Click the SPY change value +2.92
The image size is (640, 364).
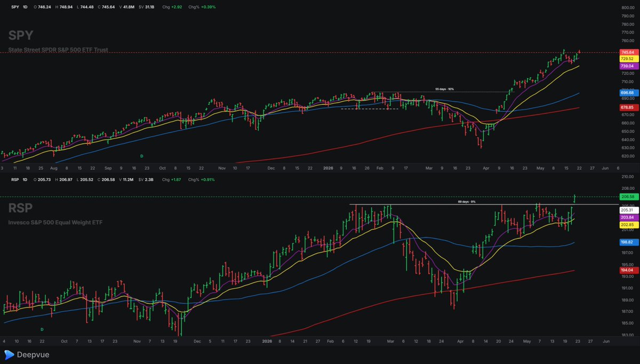(x=175, y=7)
